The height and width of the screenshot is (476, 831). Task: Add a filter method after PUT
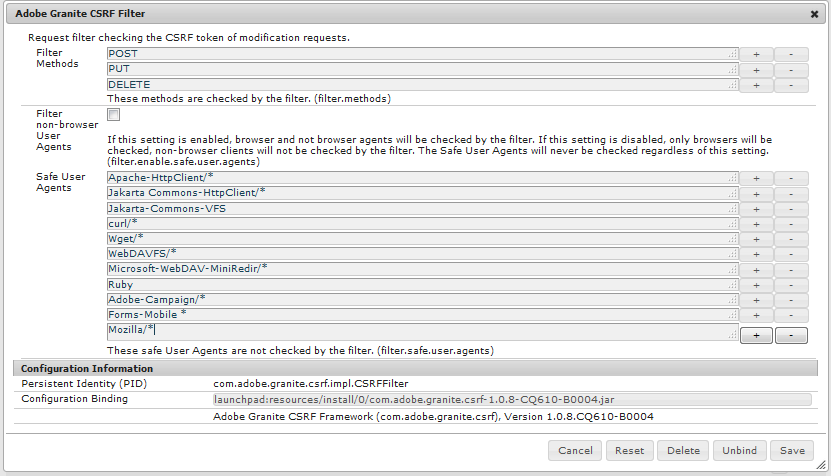point(756,70)
